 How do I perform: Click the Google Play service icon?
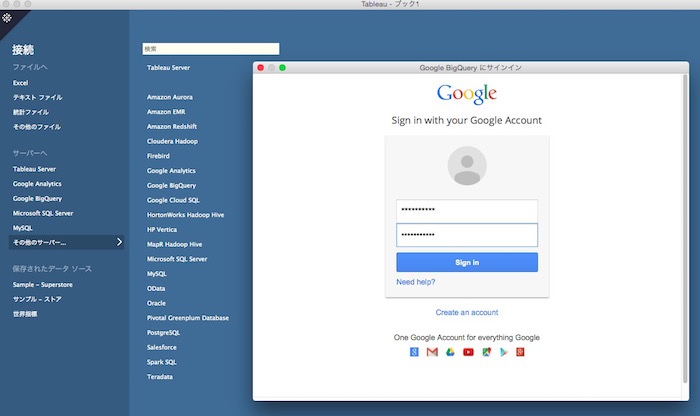pyautogui.click(x=504, y=352)
